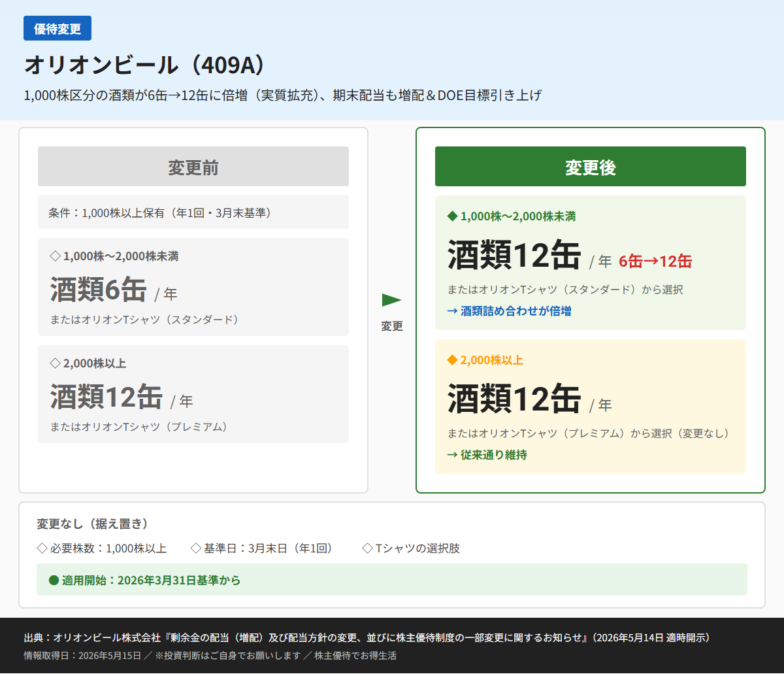Select the green 変更後 header bar

591,167
